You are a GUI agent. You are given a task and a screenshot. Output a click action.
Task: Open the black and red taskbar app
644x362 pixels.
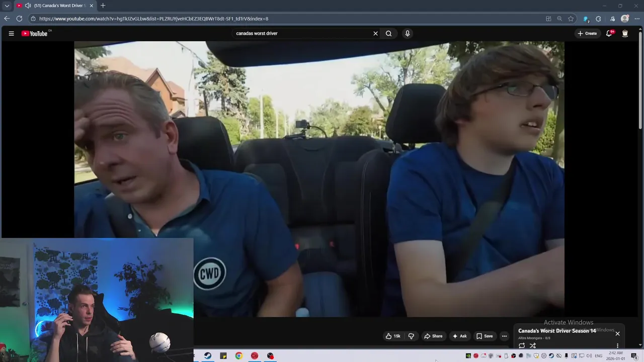(270, 355)
